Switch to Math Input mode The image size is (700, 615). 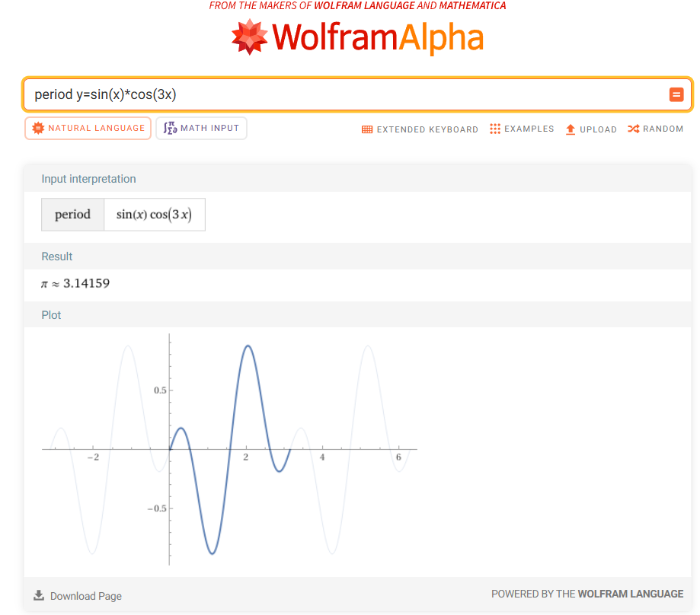(201, 129)
